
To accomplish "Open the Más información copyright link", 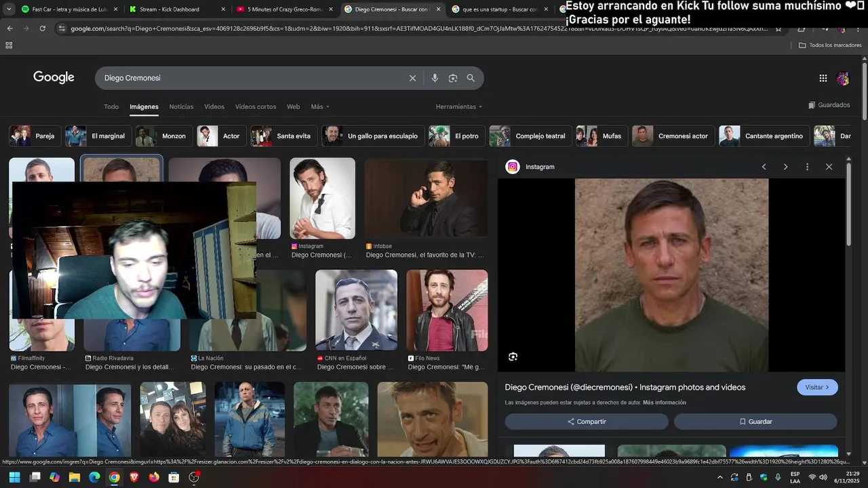I will click(x=665, y=403).
